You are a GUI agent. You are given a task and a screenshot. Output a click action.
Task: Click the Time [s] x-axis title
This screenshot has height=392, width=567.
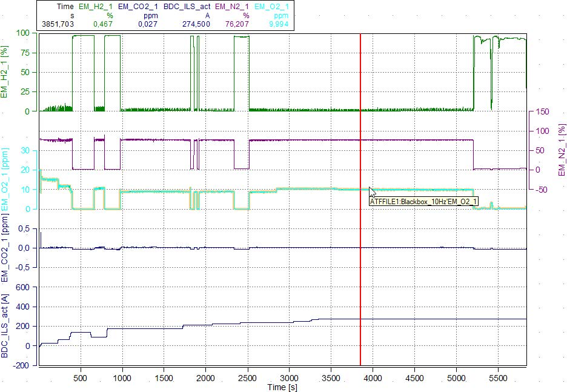[282, 387]
